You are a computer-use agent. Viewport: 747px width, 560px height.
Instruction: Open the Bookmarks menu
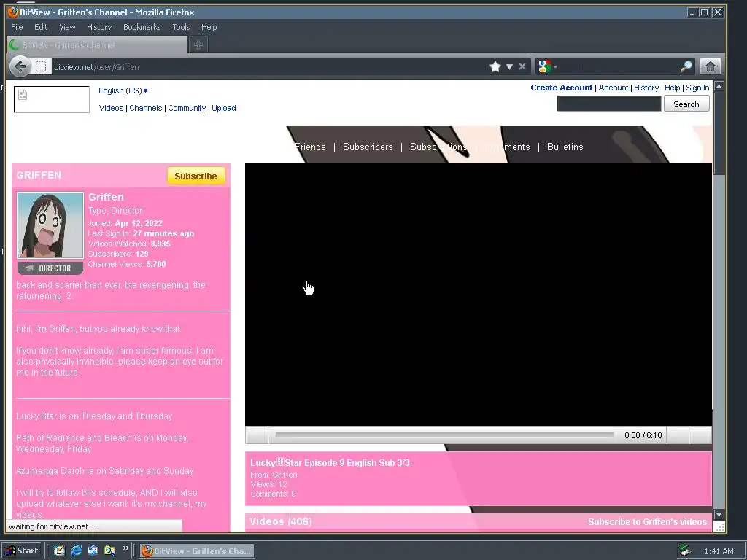pos(142,27)
